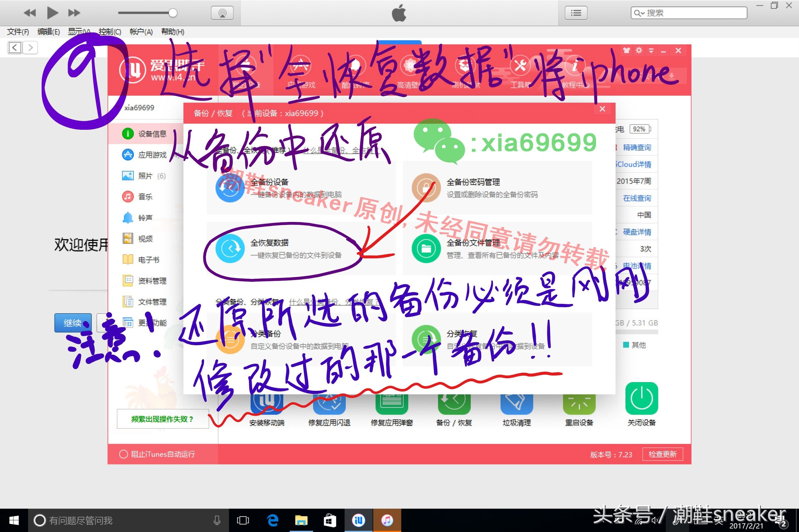Open the iTunes search options dropdown
The height and width of the screenshot is (532, 799).
640,13
